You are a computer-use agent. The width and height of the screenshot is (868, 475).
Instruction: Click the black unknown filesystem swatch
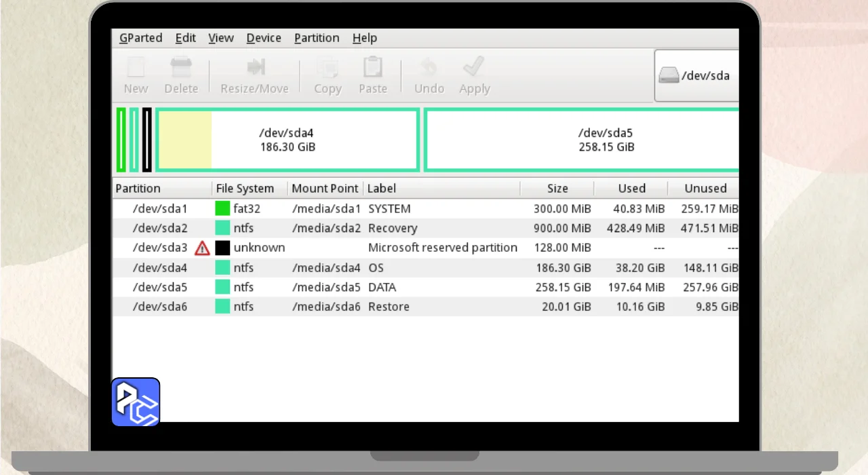tap(222, 248)
